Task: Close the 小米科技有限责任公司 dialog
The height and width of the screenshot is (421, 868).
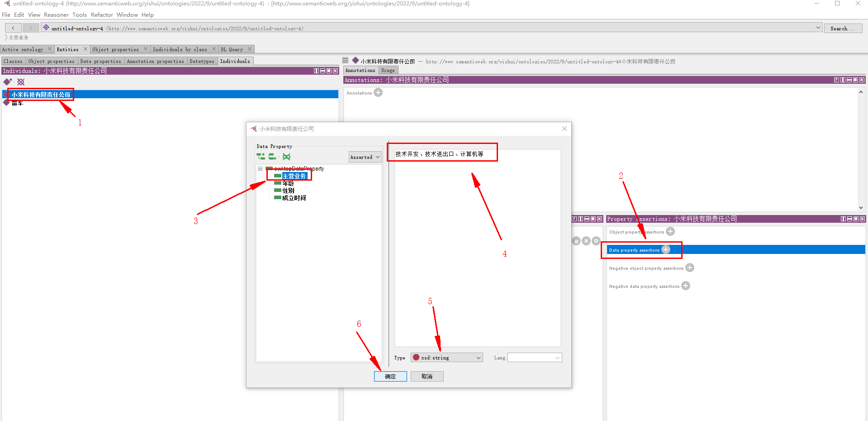Action: click(x=564, y=129)
